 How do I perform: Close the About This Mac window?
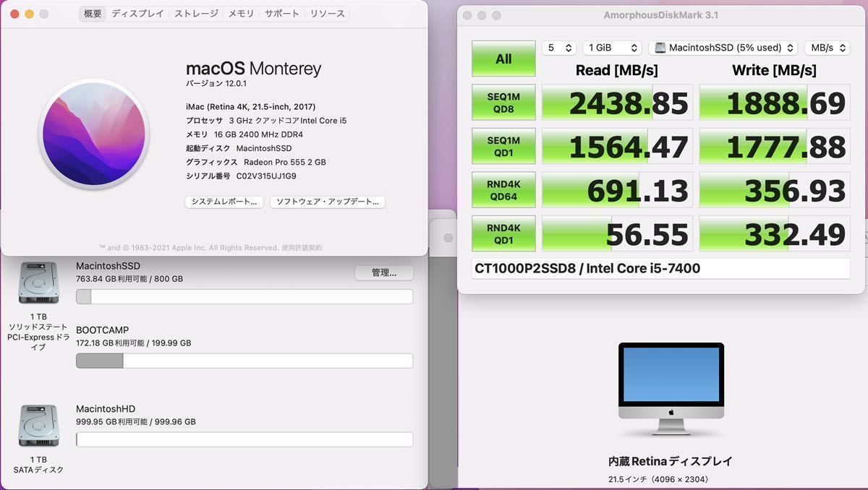13,14
